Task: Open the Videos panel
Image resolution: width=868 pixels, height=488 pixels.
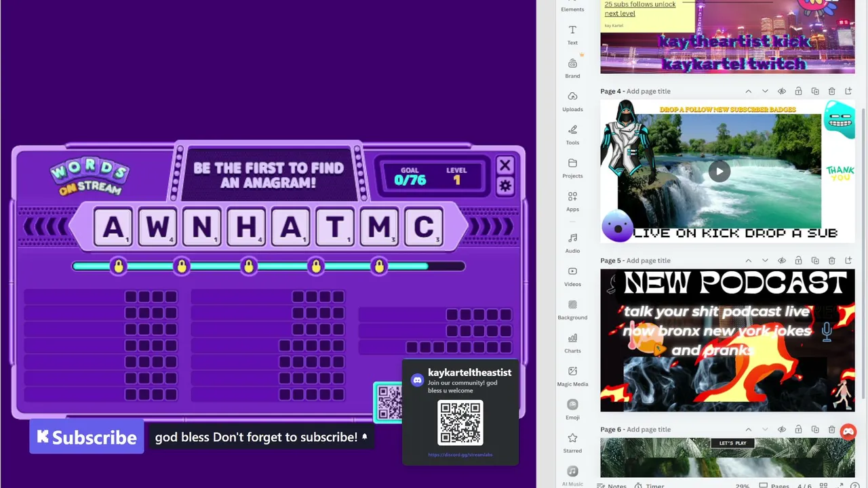Action: click(x=572, y=276)
